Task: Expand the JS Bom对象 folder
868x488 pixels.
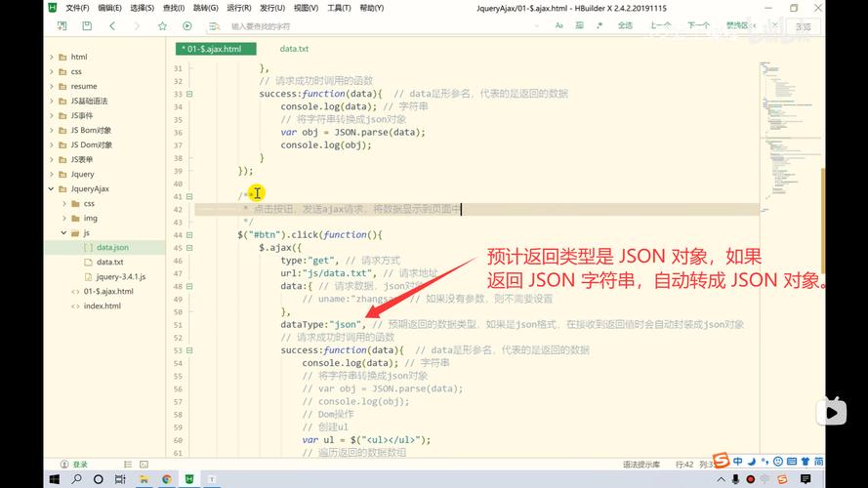Action: click(52, 130)
